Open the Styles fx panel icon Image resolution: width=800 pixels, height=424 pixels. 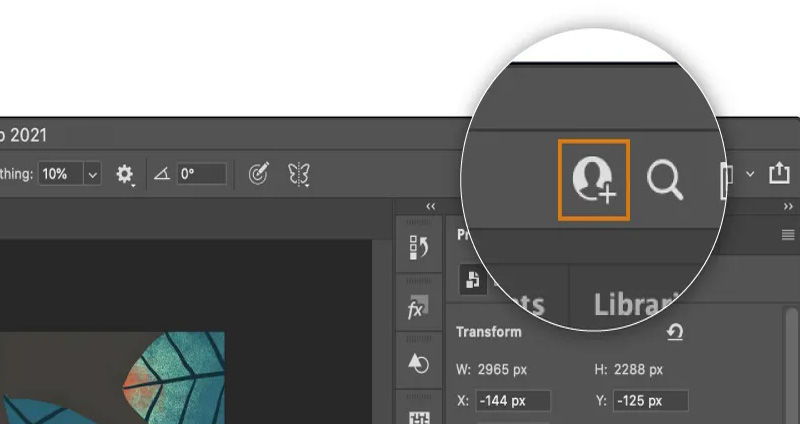tap(418, 308)
